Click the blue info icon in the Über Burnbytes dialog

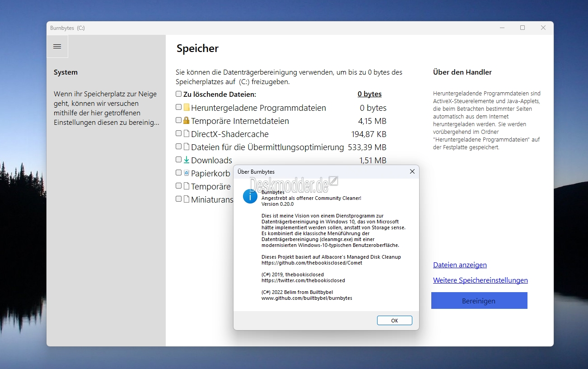(250, 197)
